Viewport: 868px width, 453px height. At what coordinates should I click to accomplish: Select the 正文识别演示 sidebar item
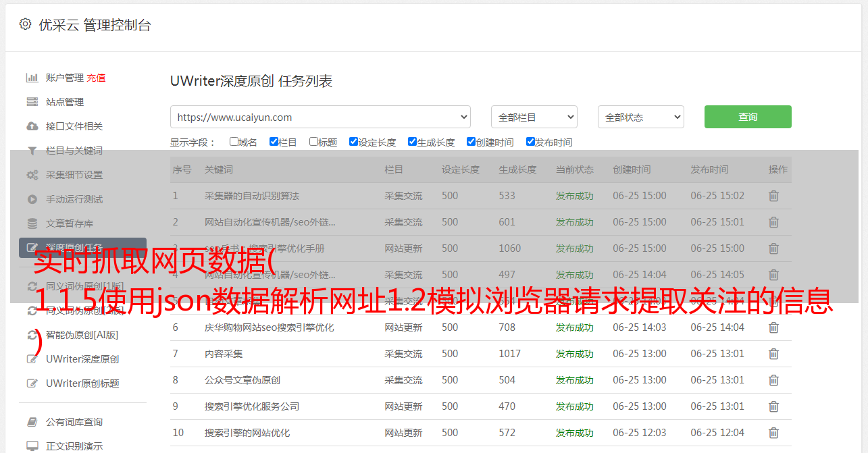pyautogui.click(x=74, y=446)
